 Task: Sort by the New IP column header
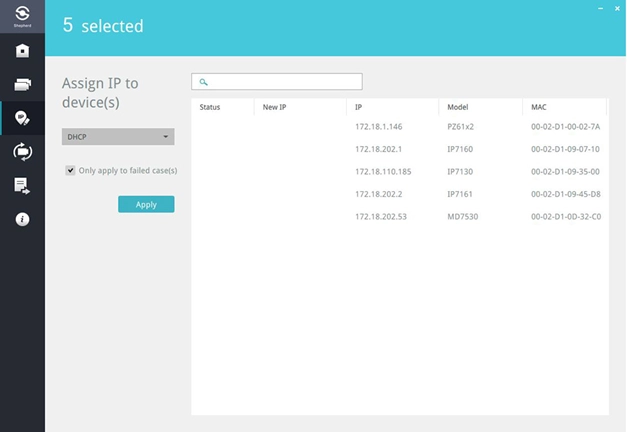point(274,107)
